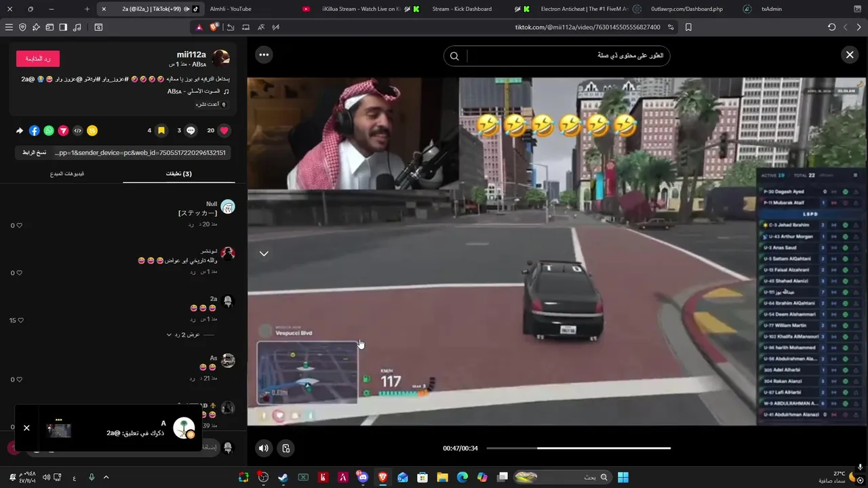Image resolution: width=868 pixels, height=488 pixels.
Task: Open the mii112a username link
Action: 191,54
